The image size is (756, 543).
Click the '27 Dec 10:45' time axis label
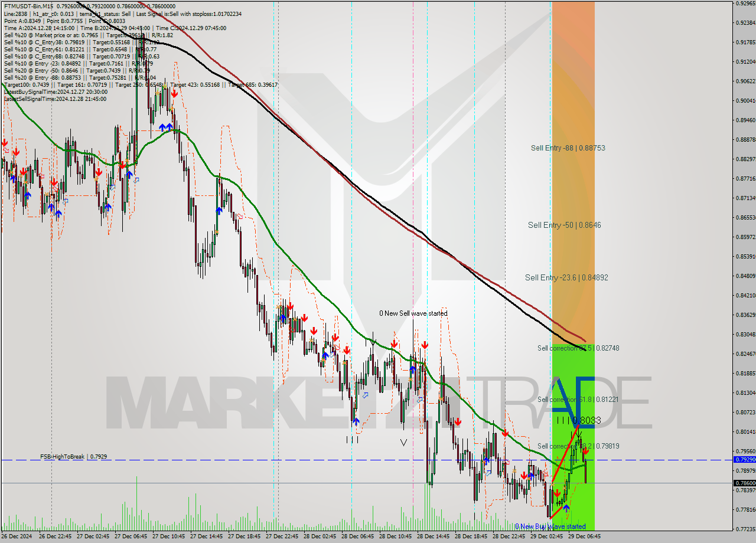click(x=168, y=537)
